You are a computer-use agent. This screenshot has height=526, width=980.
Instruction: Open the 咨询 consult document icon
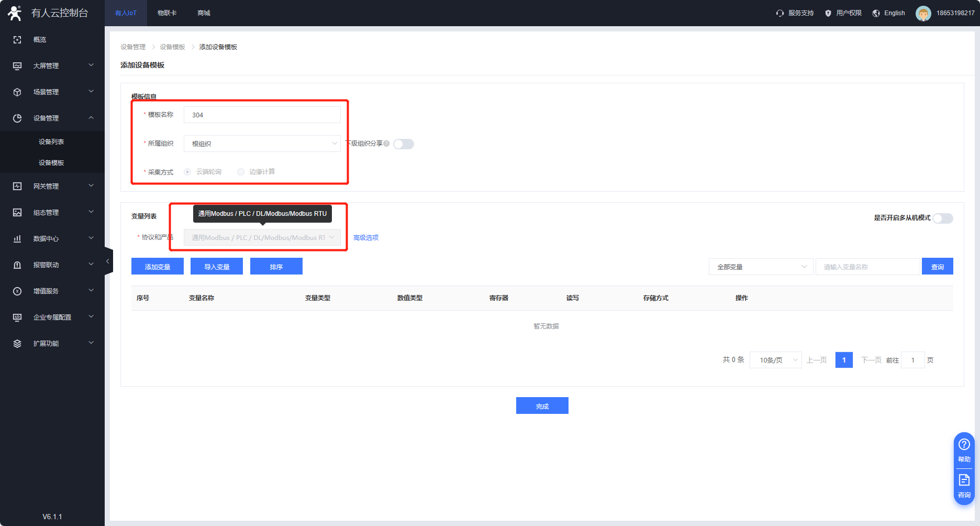(x=964, y=480)
